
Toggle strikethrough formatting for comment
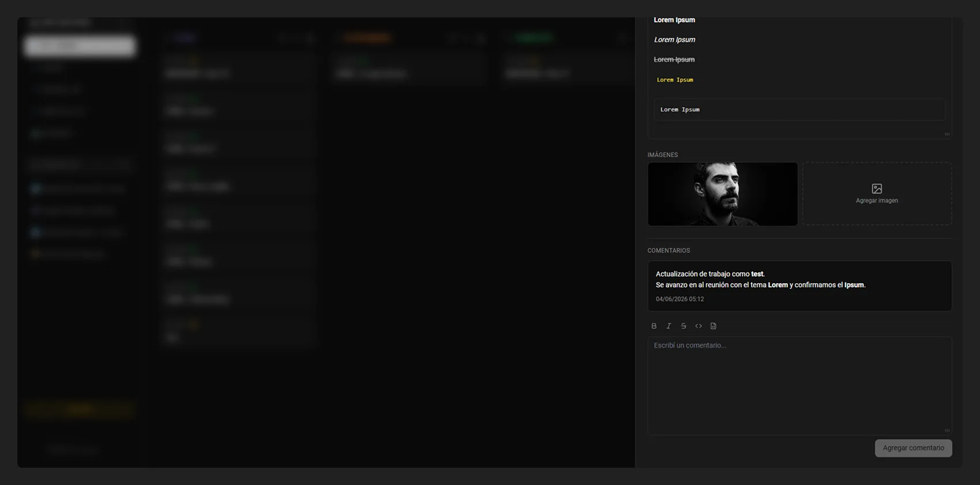point(684,326)
